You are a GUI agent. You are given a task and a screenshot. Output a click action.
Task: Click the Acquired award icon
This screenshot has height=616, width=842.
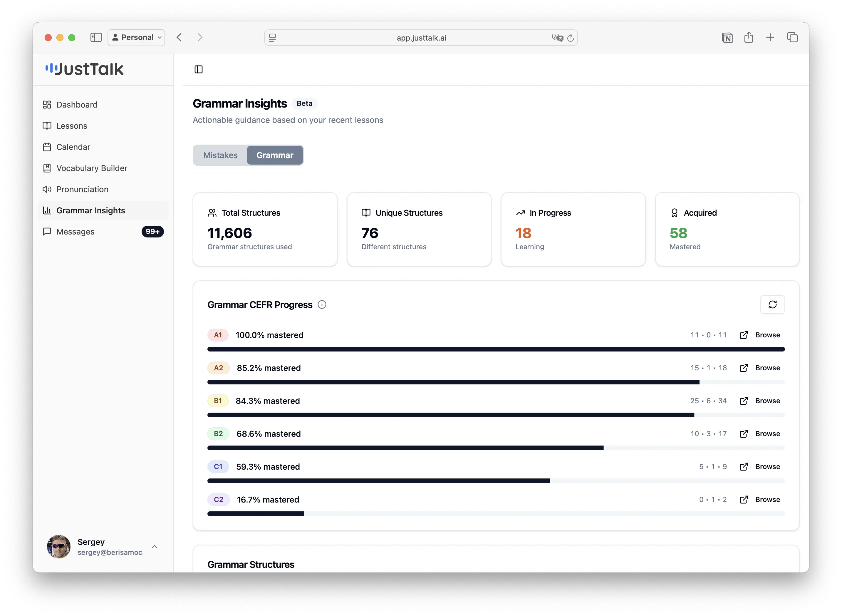pos(674,213)
